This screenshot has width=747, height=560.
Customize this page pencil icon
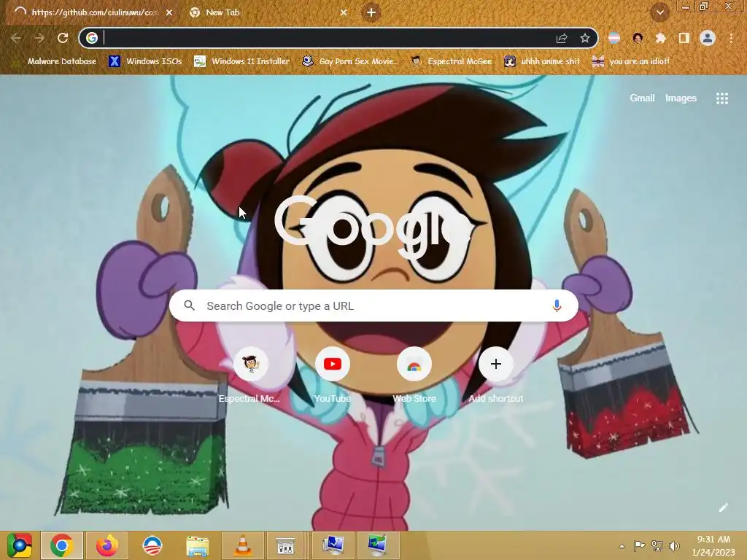tap(723, 507)
